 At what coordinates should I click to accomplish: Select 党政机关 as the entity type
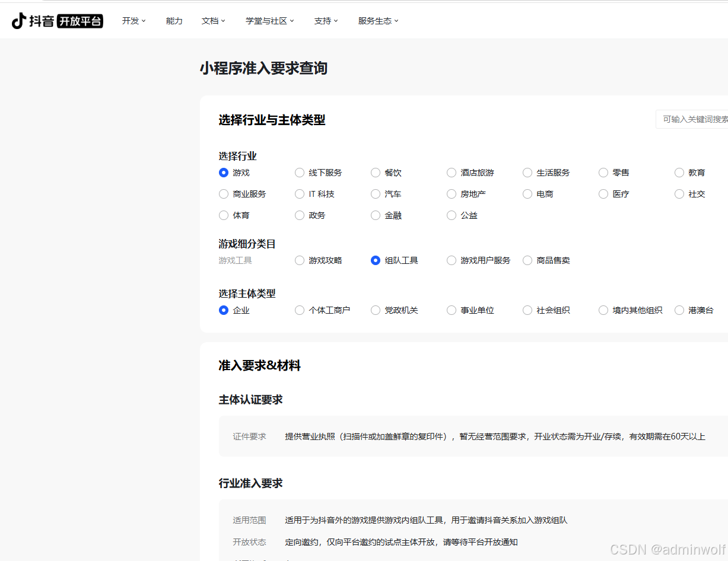(376, 310)
